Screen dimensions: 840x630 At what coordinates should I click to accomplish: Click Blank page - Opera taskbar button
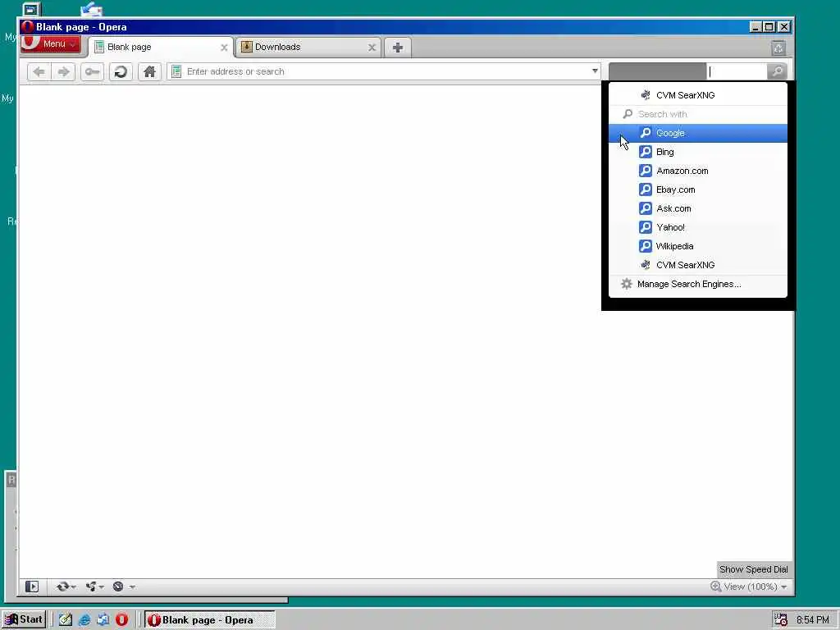(210, 620)
